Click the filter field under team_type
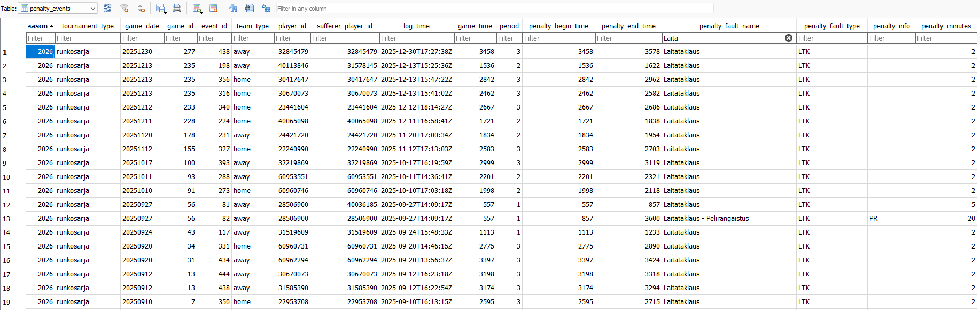The height and width of the screenshot is (310, 980). pyautogui.click(x=252, y=38)
